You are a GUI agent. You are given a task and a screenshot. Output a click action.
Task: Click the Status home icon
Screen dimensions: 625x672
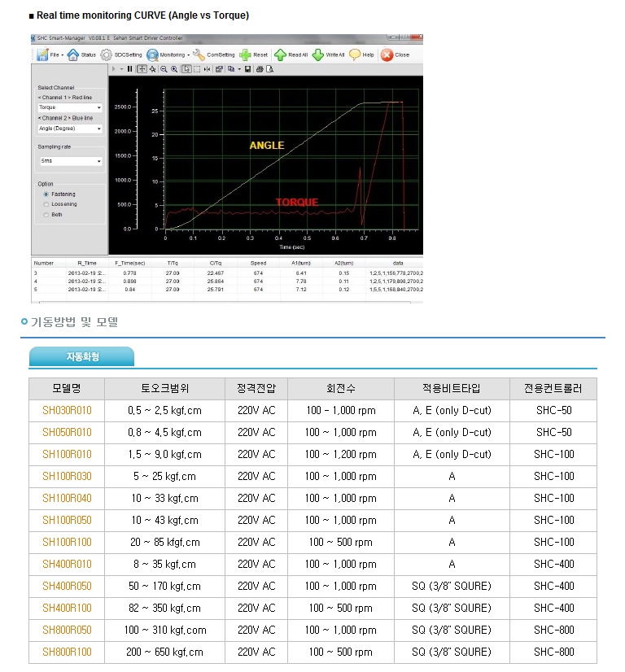coord(73,55)
